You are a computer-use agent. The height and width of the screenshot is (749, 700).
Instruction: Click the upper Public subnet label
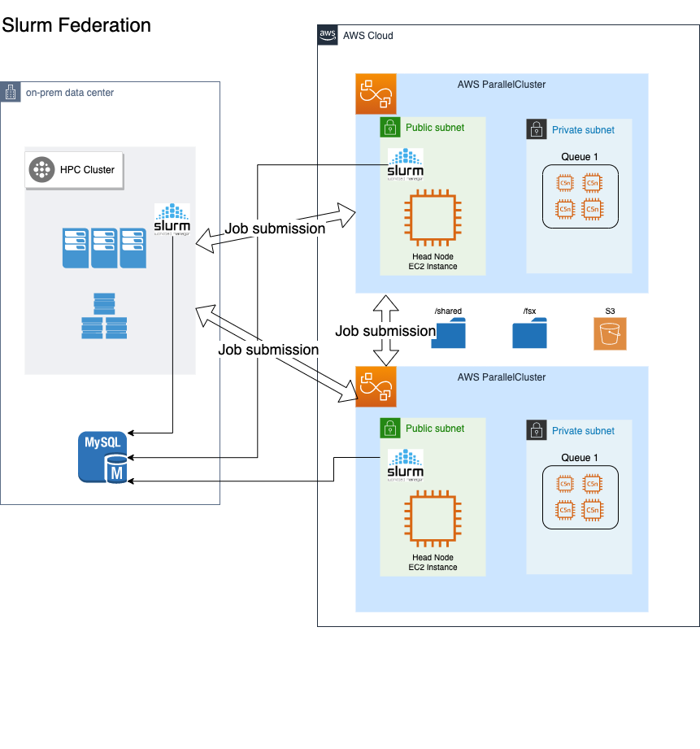point(435,128)
